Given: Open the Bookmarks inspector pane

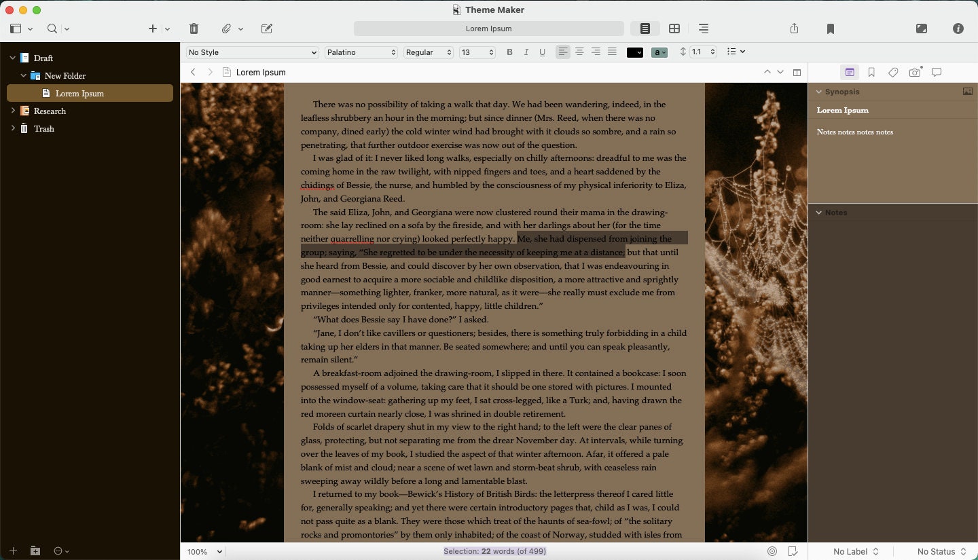Looking at the screenshot, I should pyautogui.click(x=871, y=73).
